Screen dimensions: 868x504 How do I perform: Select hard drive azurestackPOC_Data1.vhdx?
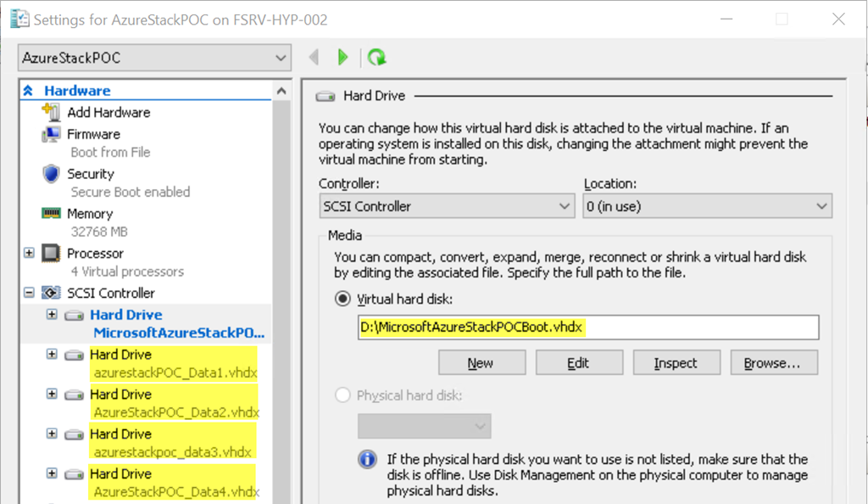click(x=173, y=364)
